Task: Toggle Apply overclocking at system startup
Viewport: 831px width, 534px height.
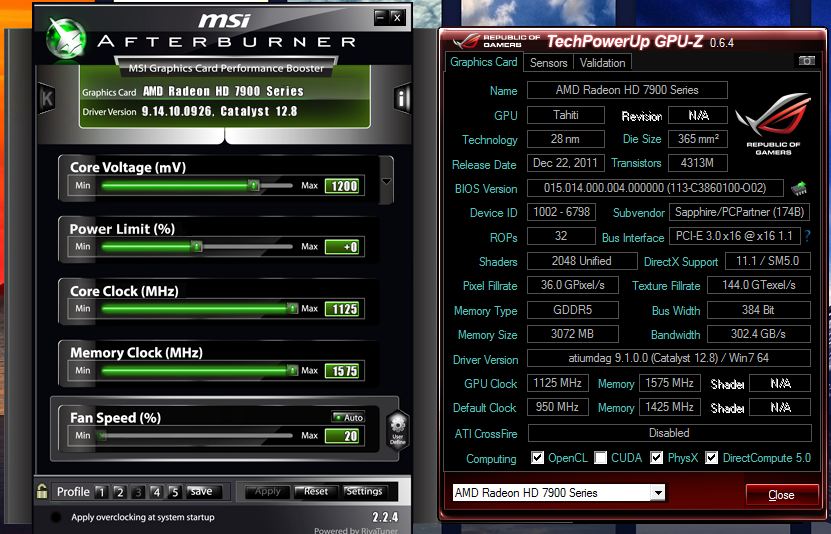Action: (x=55, y=518)
